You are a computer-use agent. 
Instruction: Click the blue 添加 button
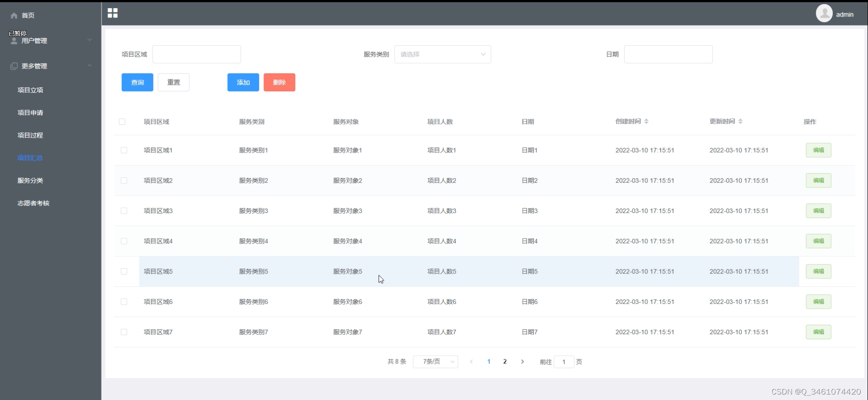click(243, 82)
